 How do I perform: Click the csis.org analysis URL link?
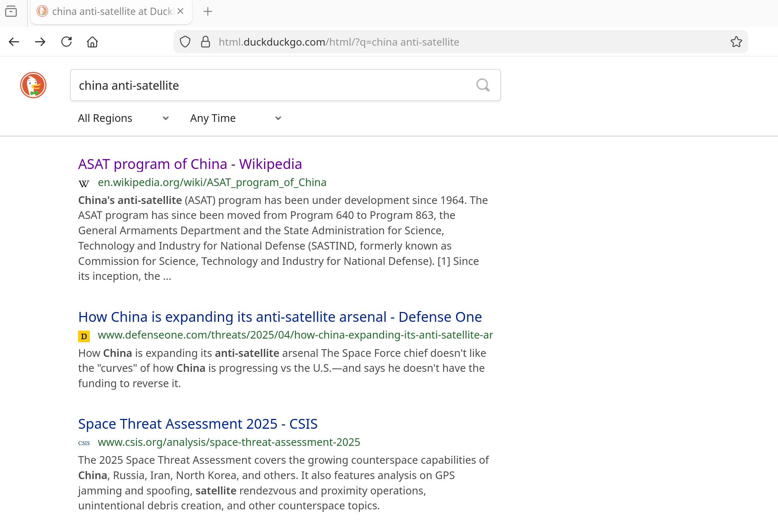pyautogui.click(x=229, y=442)
